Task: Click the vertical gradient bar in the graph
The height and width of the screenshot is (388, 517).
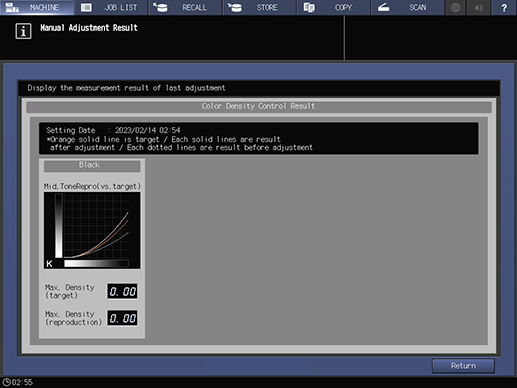Action: point(59,226)
